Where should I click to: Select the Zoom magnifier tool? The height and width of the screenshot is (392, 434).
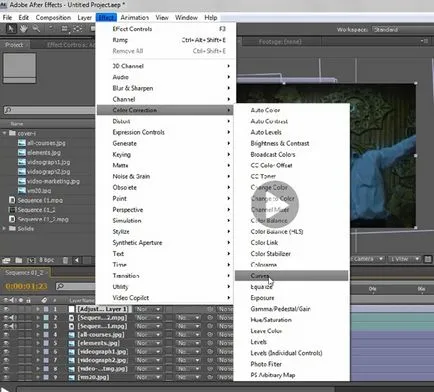point(36,29)
